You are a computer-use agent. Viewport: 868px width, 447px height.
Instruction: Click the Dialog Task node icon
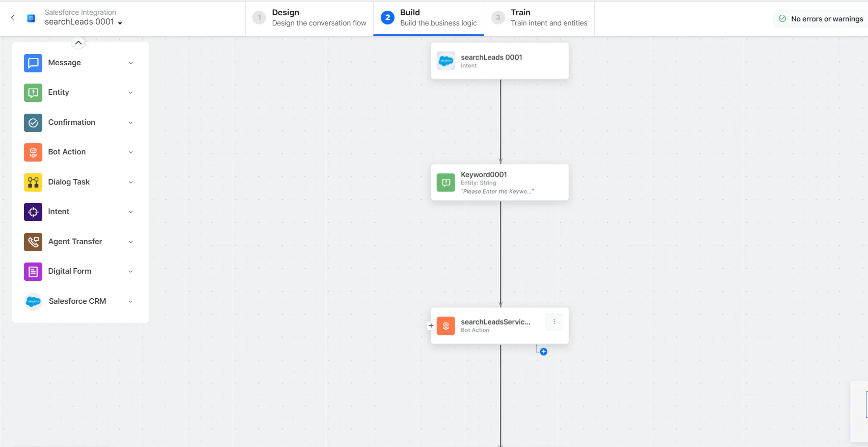(x=33, y=182)
